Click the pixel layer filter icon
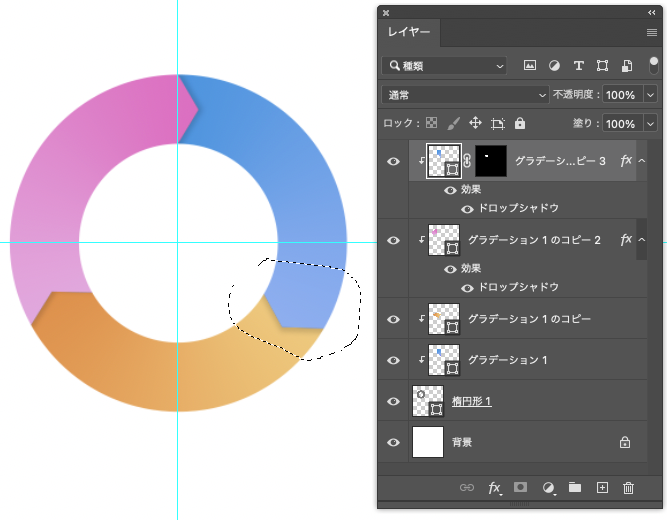The image size is (667, 520). point(530,66)
